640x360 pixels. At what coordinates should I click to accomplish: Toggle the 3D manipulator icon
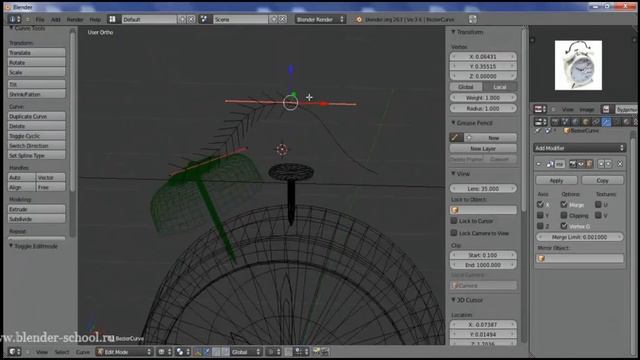(198, 351)
